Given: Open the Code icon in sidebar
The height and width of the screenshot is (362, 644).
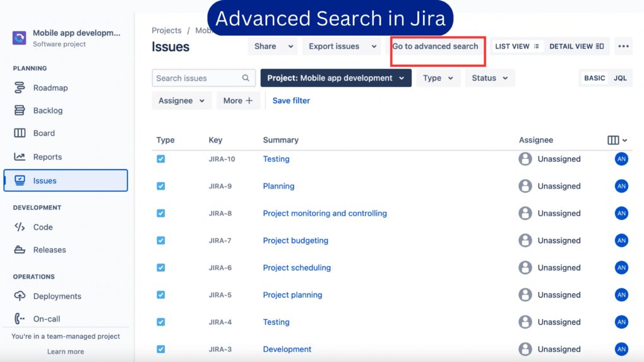Looking at the screenshot, I should [20, 227].
